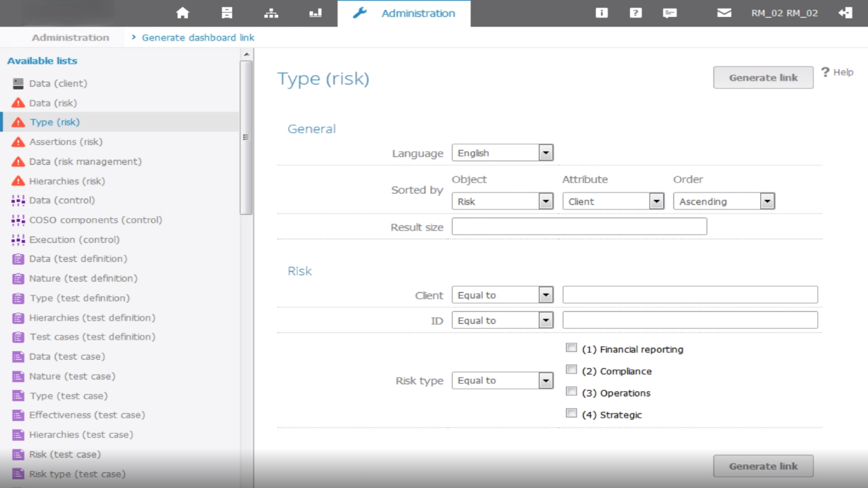Open the hierarchy icon in top bar

point(271,13)
